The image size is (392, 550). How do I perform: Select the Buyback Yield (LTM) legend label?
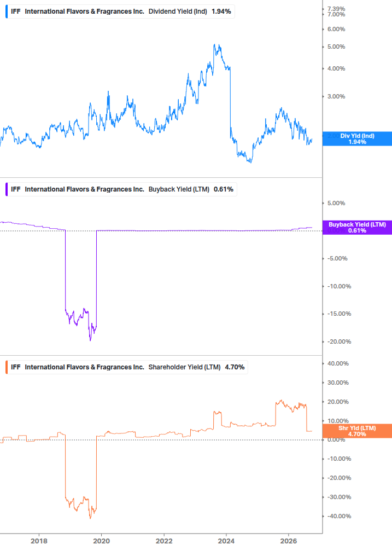click(x=179, y=189)
